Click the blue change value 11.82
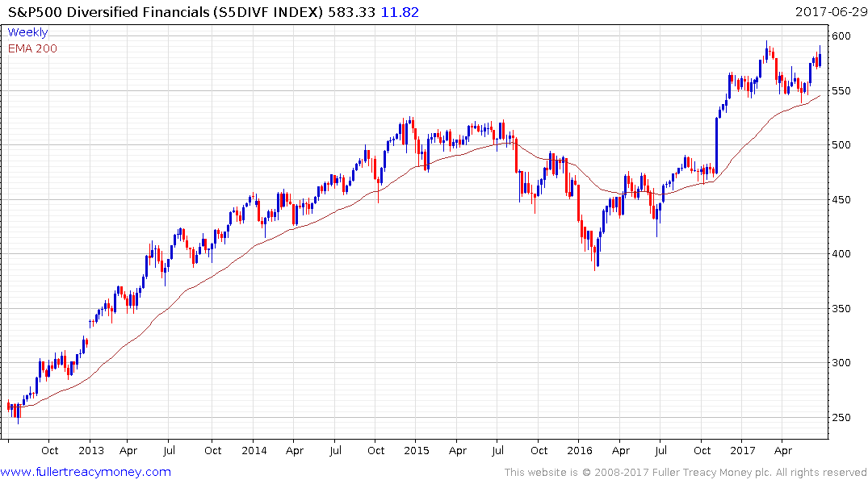868x484 pixels. coord(400,12)
